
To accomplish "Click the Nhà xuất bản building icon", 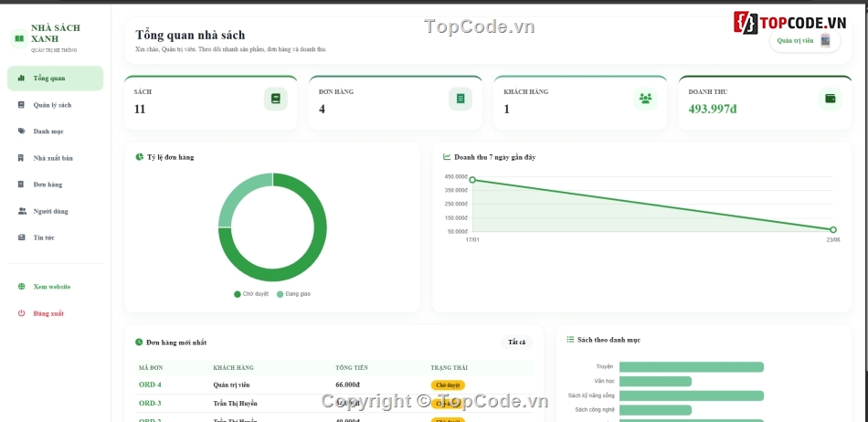I will (x=21, y=158).
